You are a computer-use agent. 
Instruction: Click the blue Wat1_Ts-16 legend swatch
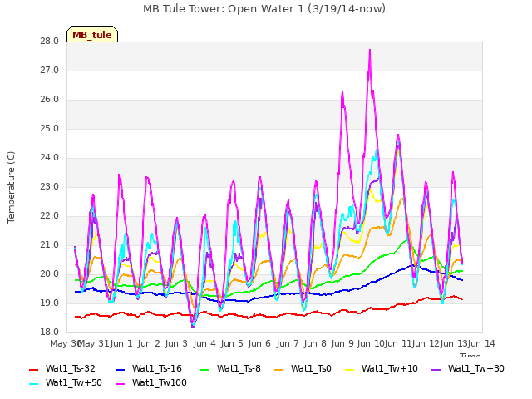120,369
